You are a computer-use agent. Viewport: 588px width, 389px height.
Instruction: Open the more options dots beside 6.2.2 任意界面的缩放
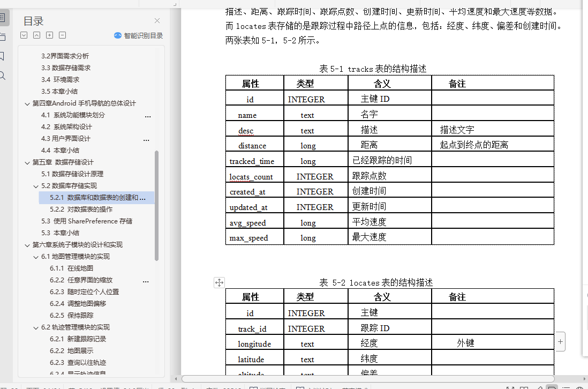coord(146,281)
